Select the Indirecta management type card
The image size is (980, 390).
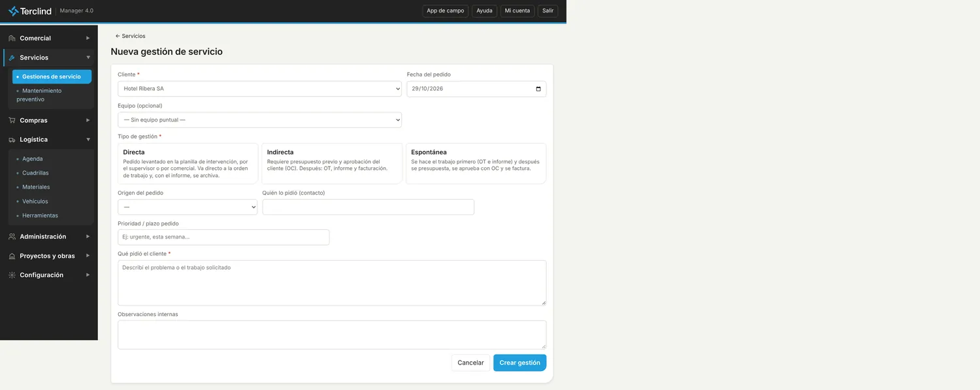click(332, 164)
